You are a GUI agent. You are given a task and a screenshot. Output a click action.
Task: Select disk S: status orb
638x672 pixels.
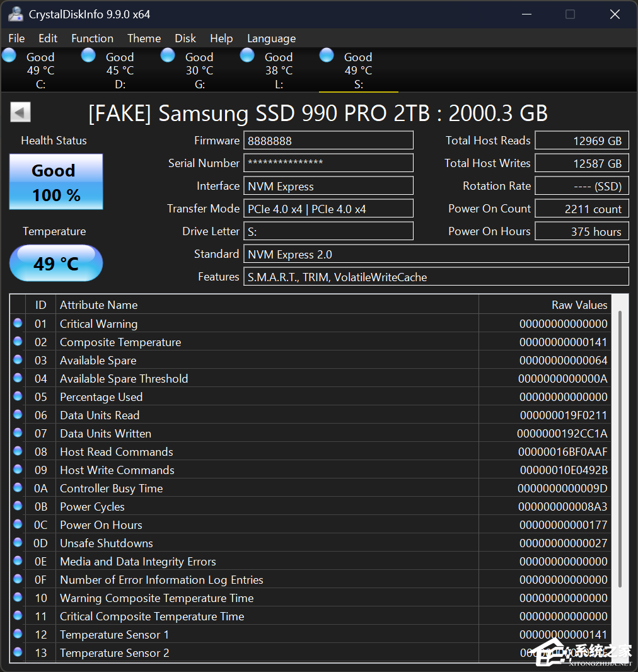(x=327, y=55)
